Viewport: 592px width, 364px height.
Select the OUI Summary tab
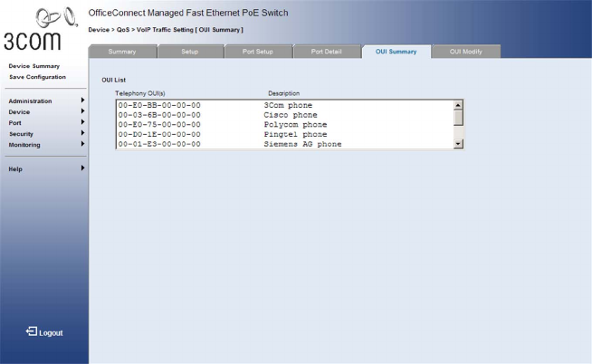[396, 52]
